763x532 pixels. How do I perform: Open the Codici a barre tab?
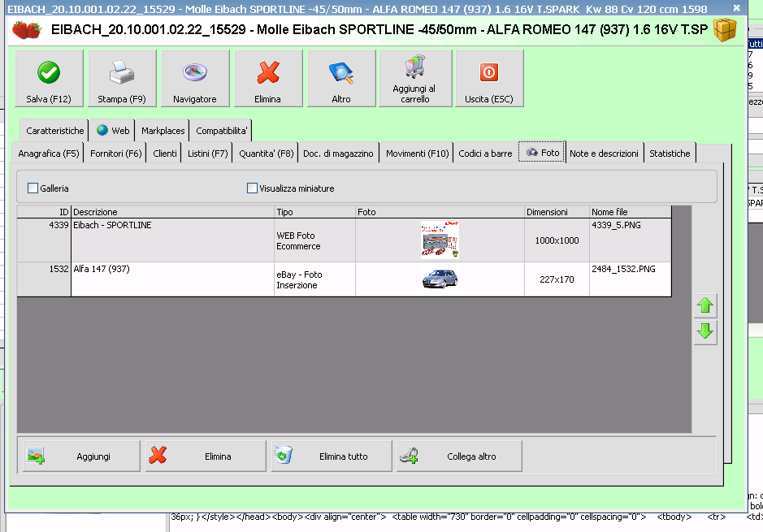pos(485,154)
